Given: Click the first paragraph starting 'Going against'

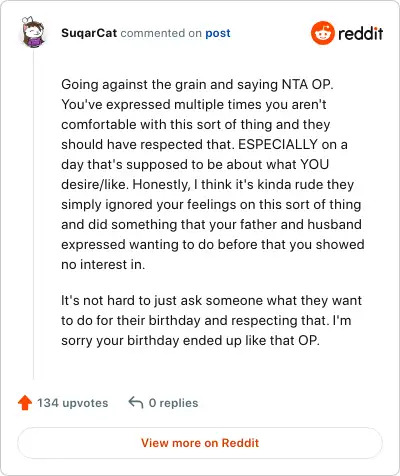Looking at the screenshot, I should click(x=213, y=174).
